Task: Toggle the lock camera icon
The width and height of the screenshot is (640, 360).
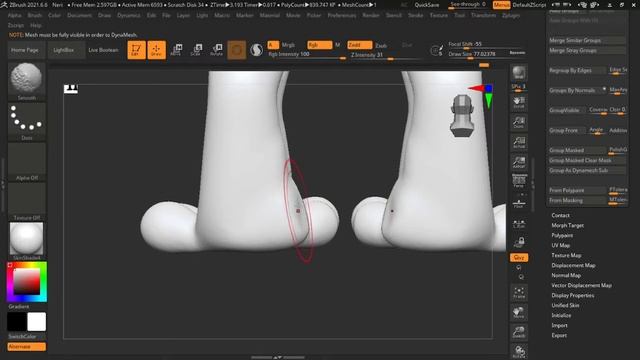Action: [x=519, y=243]
